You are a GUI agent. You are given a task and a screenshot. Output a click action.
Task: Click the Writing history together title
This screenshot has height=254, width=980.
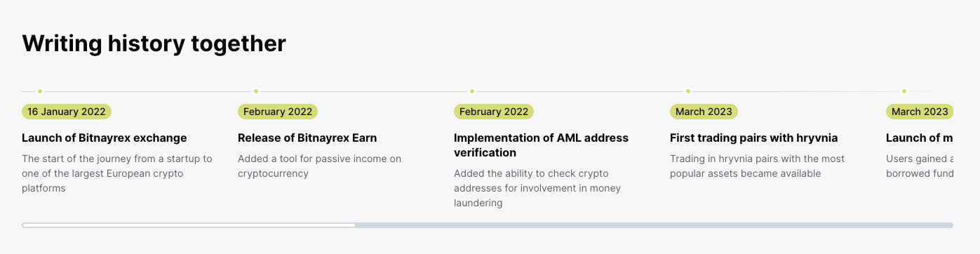[x=154, y=44]
